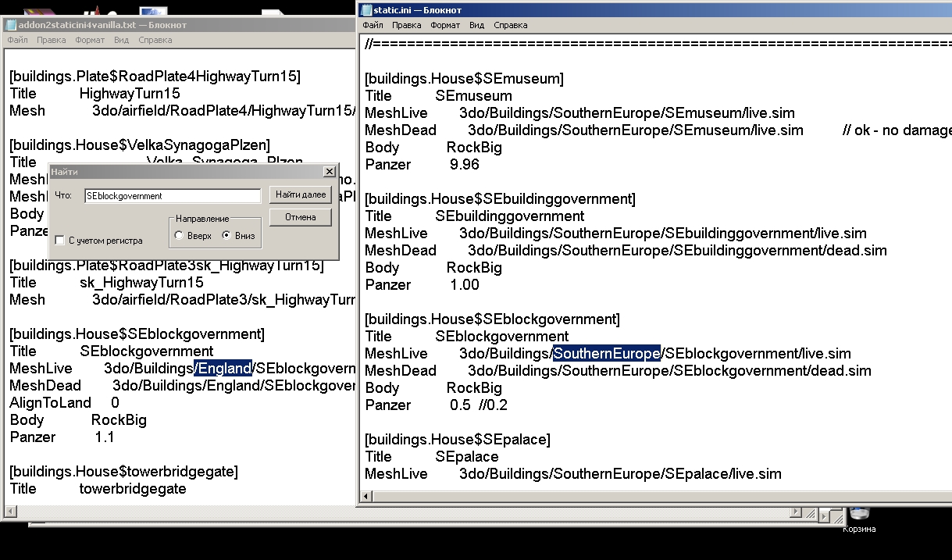Image resolution: width=952 pixels, height=560 pixels.
Task: Open Формат menu in static.ini window
Action: (445, 25)
